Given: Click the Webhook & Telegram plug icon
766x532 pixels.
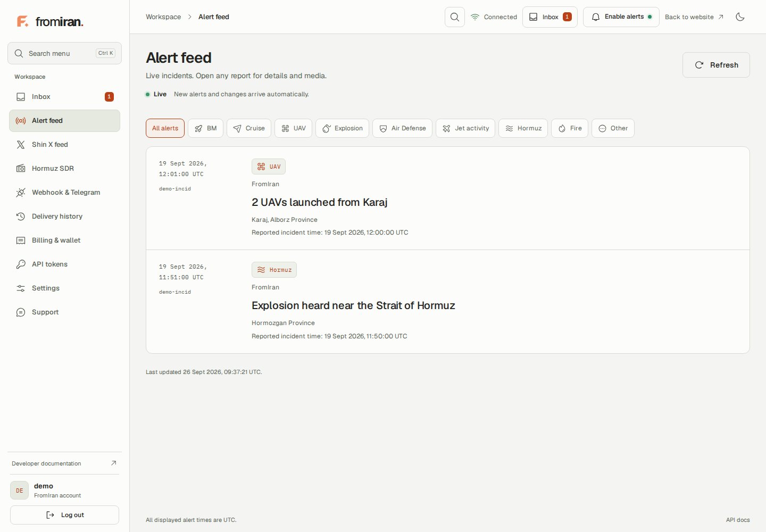Looking at the screenshot, I should point(21,193).
